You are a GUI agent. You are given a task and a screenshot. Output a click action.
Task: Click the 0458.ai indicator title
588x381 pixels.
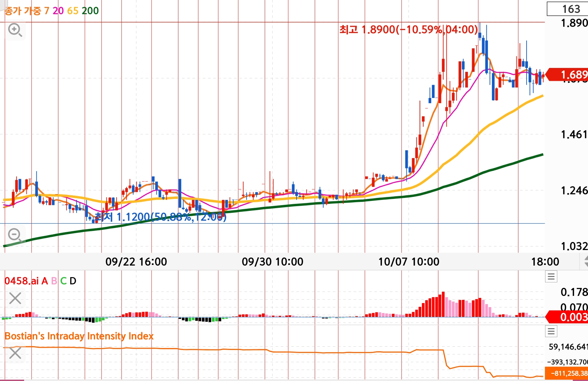pos(21,281)
